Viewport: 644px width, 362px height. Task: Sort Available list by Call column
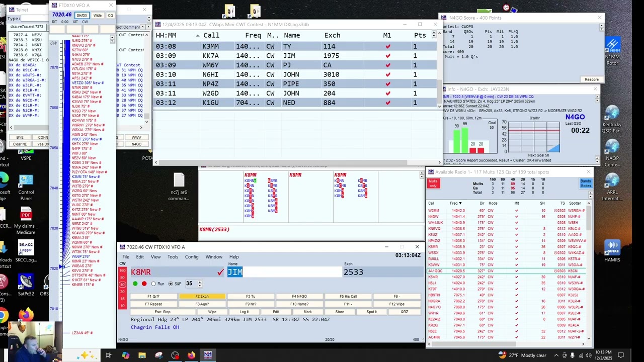(431, 203)
